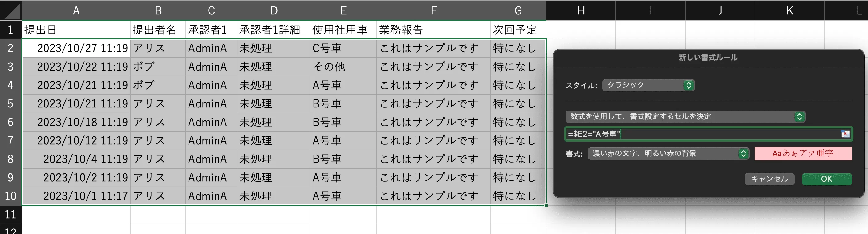The image size is (868, 234).
Task: Confirm the rule with the OK button
Action: click(826, 179)
